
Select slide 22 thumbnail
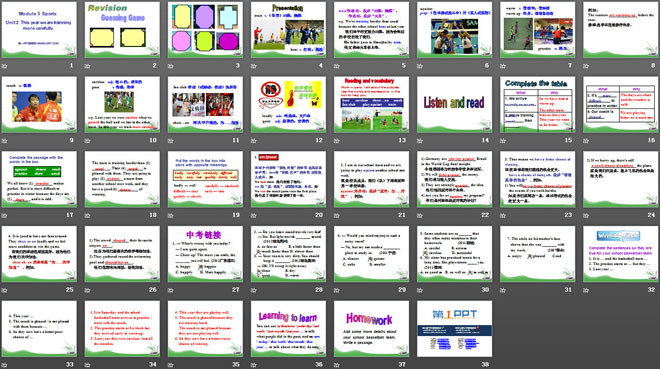(455, 179)
